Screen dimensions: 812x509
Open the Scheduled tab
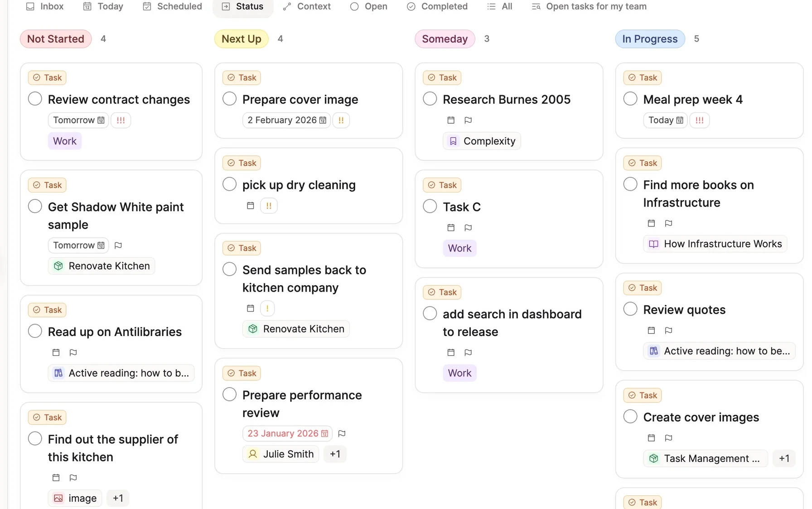(172, 6)
